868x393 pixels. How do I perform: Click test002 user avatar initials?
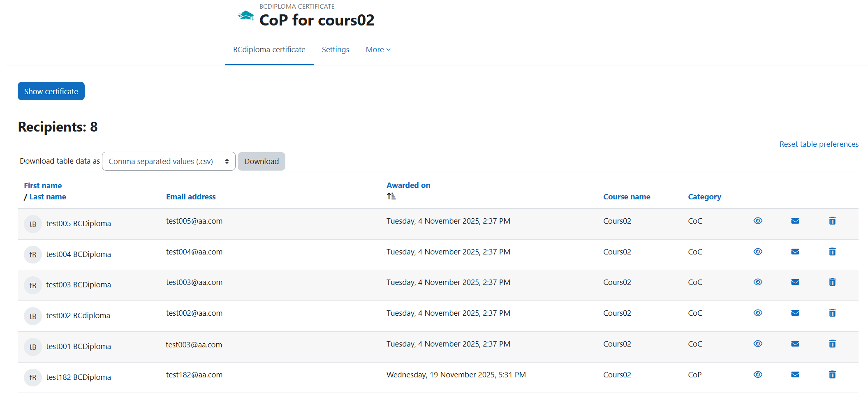tap(33, 316)
